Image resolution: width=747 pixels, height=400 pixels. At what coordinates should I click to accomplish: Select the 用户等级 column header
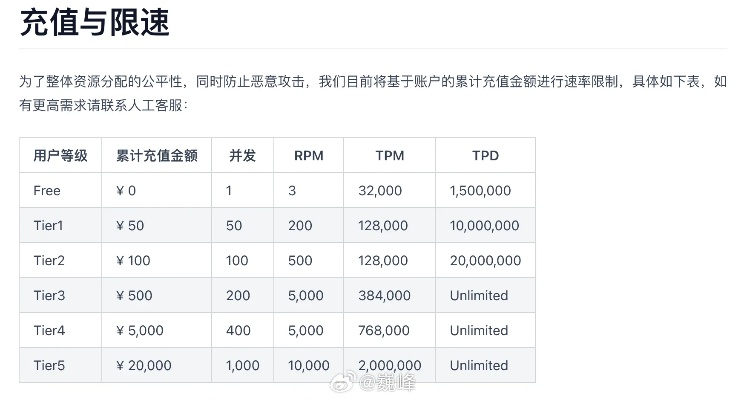60,155
